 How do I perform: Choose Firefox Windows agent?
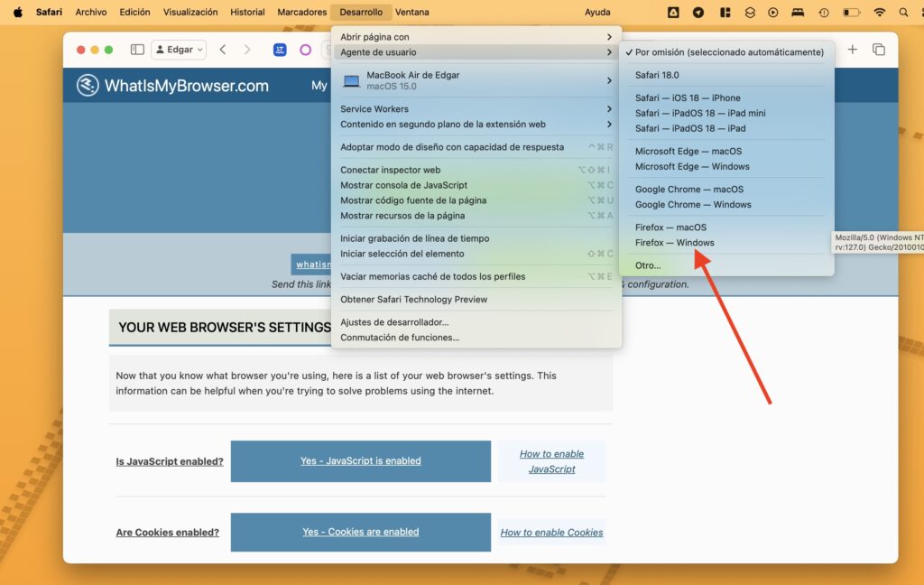coord(727,242)
